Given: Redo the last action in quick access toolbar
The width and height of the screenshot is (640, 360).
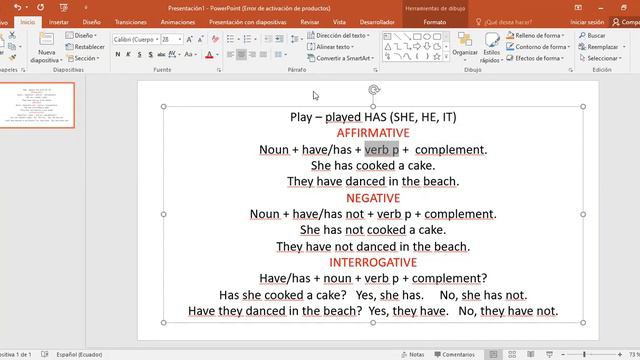Looking at the screenshot, I should [x=40, y=7].
